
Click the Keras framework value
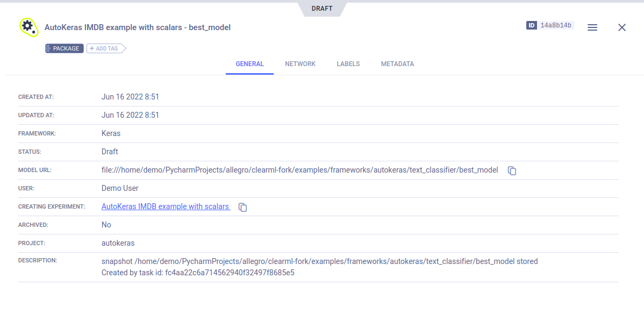(111, 133)
